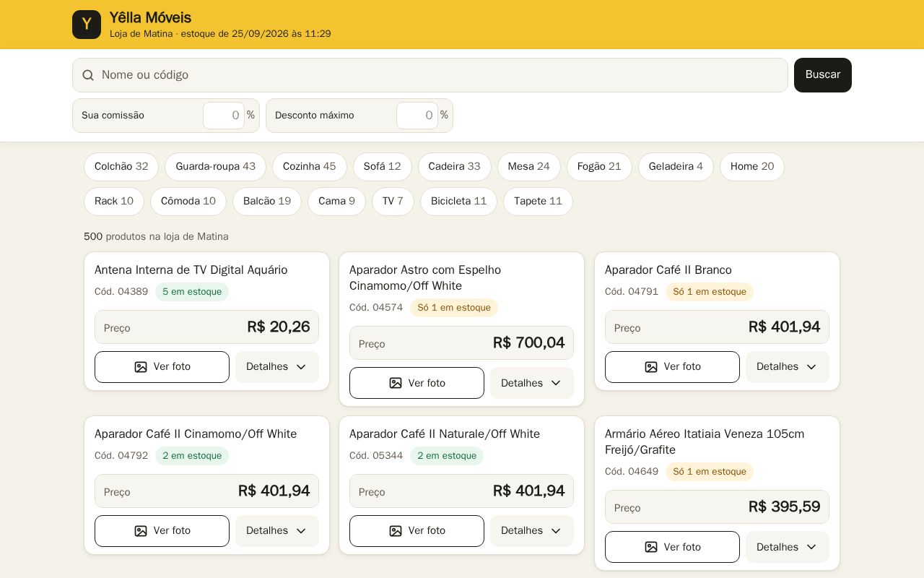The width and height of the screenshot is (924, 578).
Task: Open Ver foto for Aparador Café II Cinamomo/Off White
Action: [x=162, y=531]
